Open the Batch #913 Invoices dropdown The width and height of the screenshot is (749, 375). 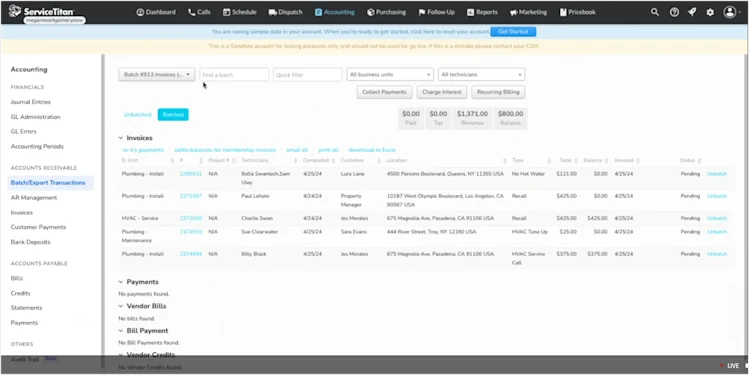[x=157, y=75]
